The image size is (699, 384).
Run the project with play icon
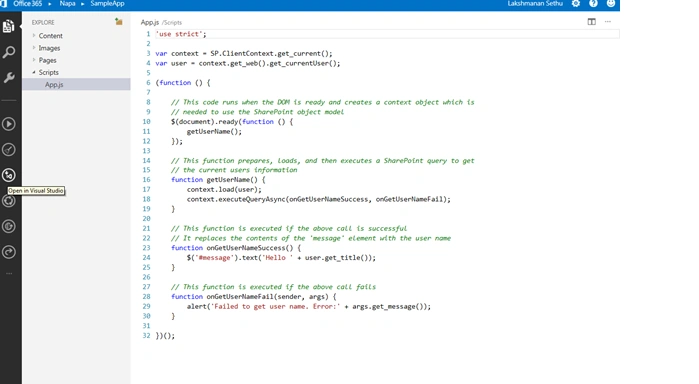[8, 124]
